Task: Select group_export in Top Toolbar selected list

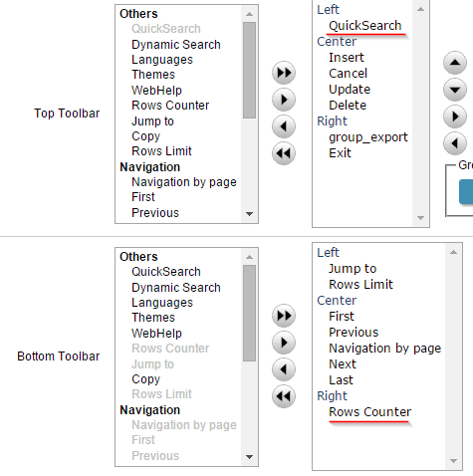Action: click(x=368, y=137)
